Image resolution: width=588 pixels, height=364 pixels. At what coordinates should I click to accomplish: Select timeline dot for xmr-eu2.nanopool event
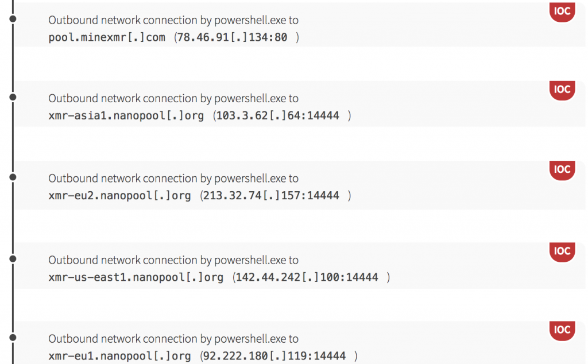pyautogui.click(x=13, y=177)
